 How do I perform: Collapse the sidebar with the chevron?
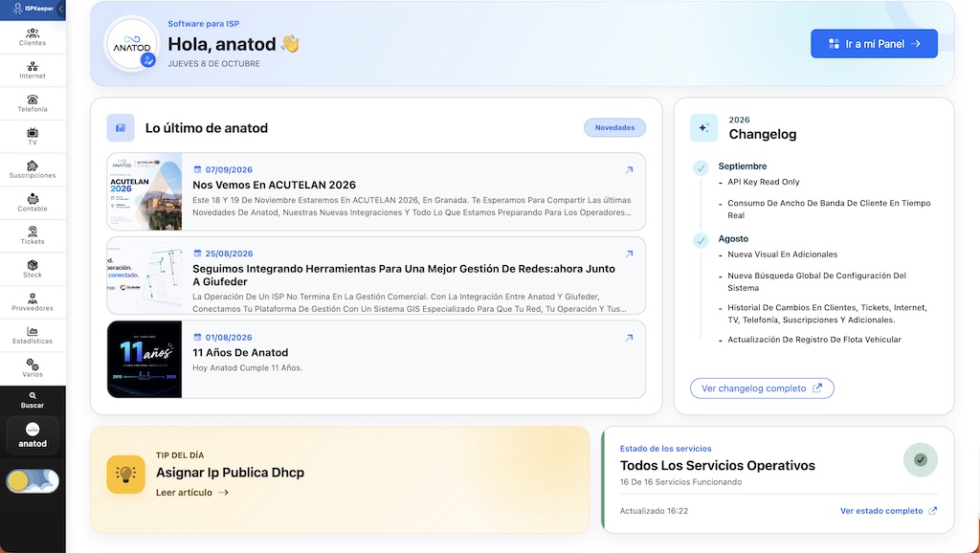60,9
